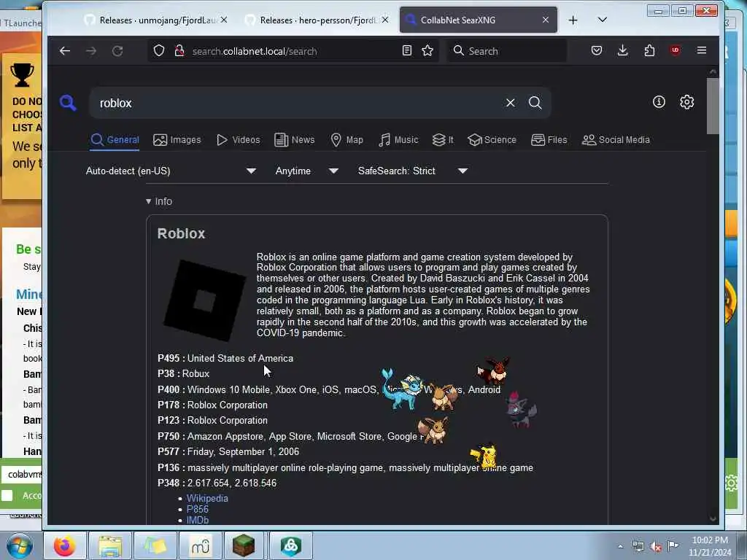The image size is (747, 560).
Task: Open the Pocket save icon
Action: tap(597, 50)
